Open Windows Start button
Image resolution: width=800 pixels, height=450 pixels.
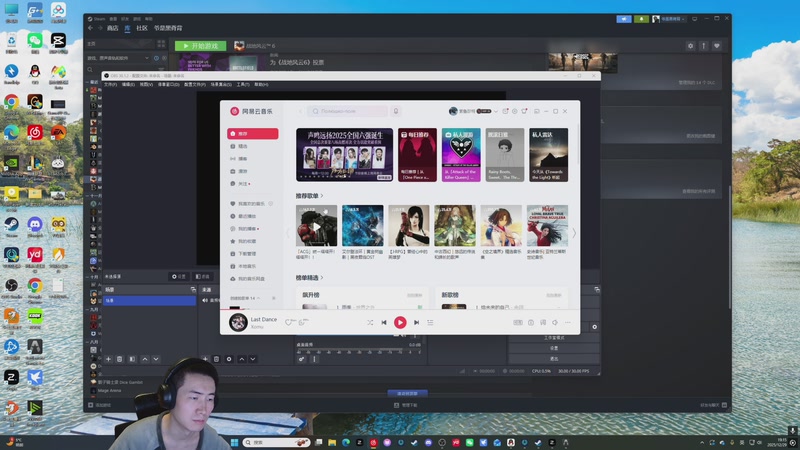(x=234, y=442)
